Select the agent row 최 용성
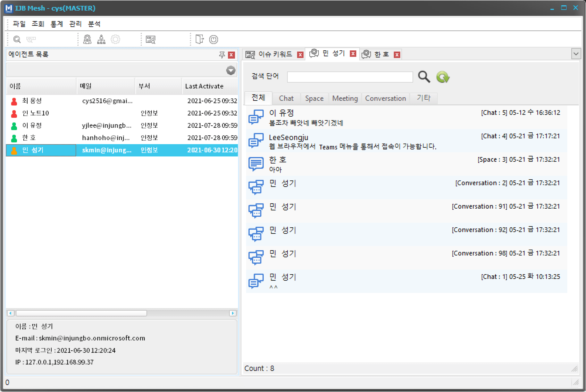This screenshot has width=586, height=392. [x=122, y=101]
